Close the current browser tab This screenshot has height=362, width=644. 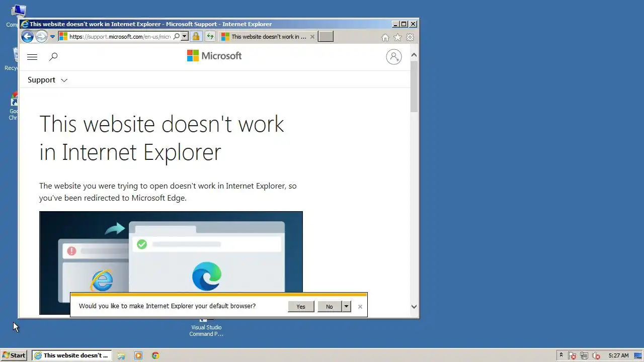click(312, 37)
